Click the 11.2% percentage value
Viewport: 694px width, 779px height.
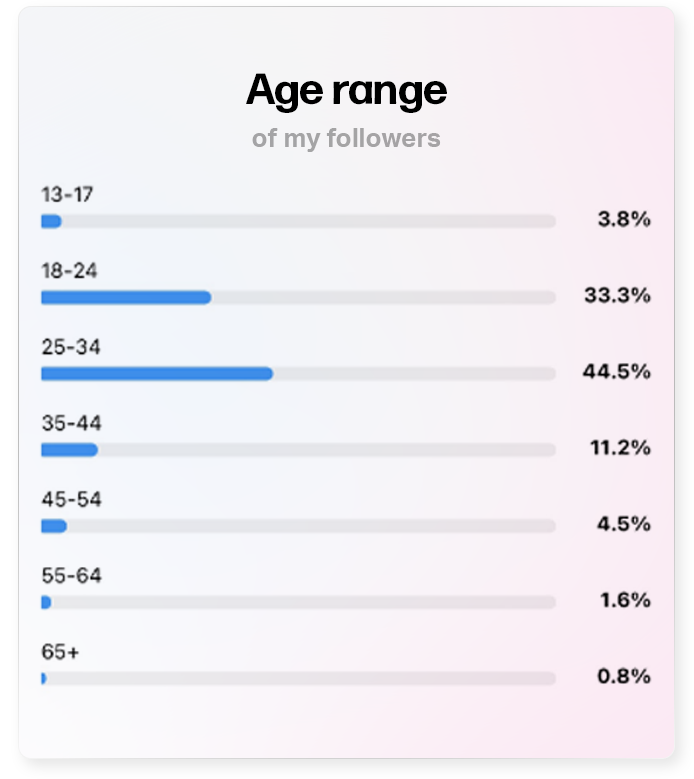point(620,448)
